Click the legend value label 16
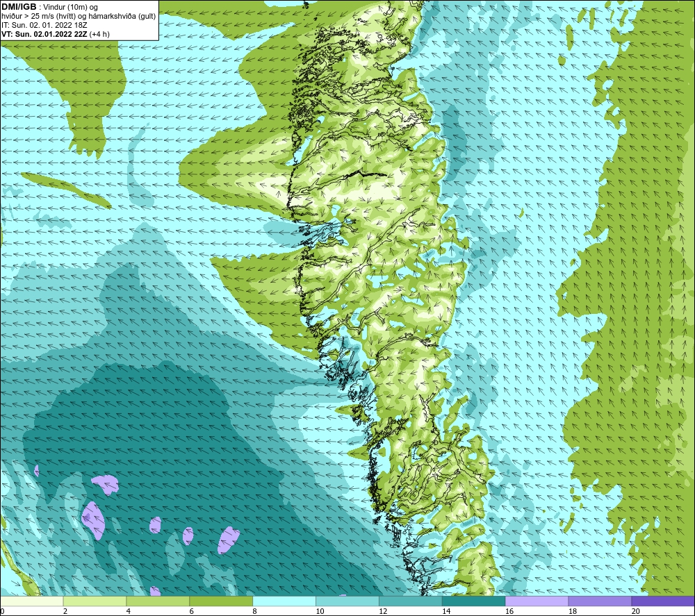The height and width of the screenshot is (616, 695). [509, 611]
